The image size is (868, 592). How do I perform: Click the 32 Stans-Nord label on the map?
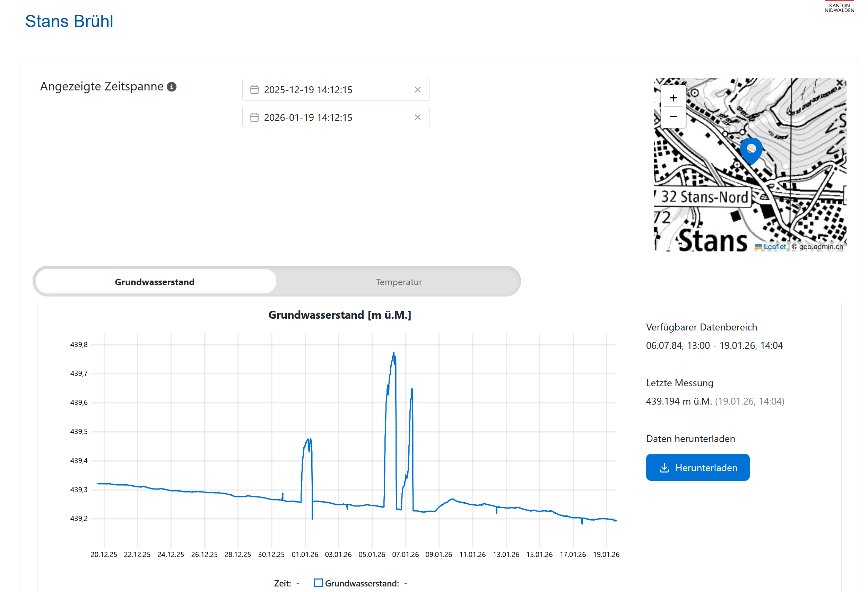coord(704,197)
